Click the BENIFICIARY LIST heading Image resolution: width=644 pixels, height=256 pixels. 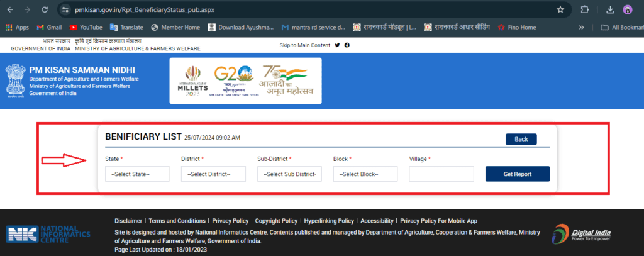point(143,137)
